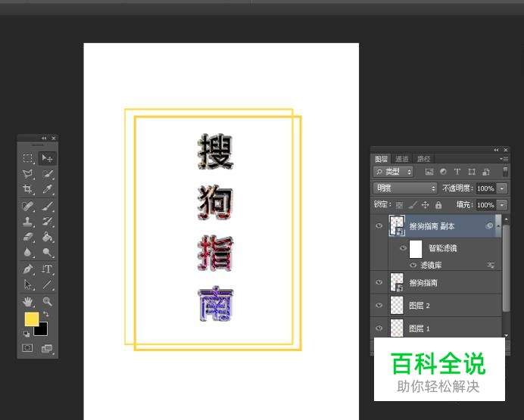Open the 不透明度 opacity slider arrow

coord(502,188)
